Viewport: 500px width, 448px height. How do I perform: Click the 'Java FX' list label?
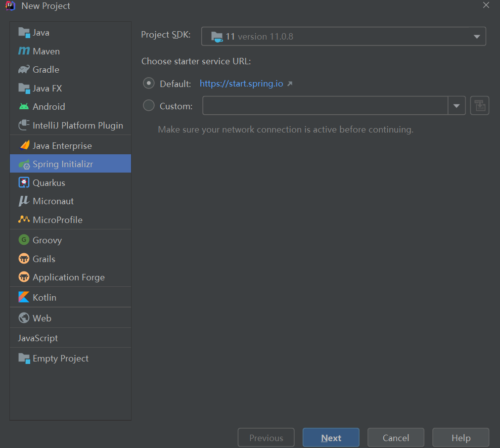pos(47,89)
